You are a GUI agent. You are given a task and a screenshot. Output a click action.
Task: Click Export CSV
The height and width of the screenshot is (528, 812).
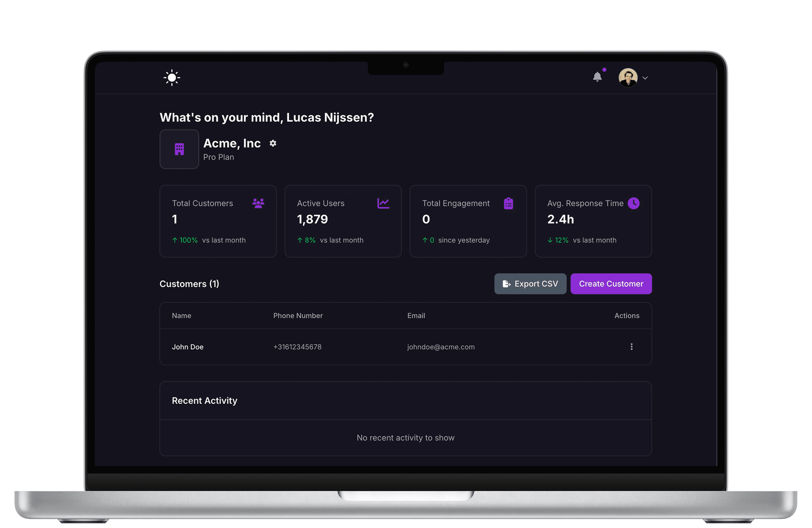coord(530,284)
